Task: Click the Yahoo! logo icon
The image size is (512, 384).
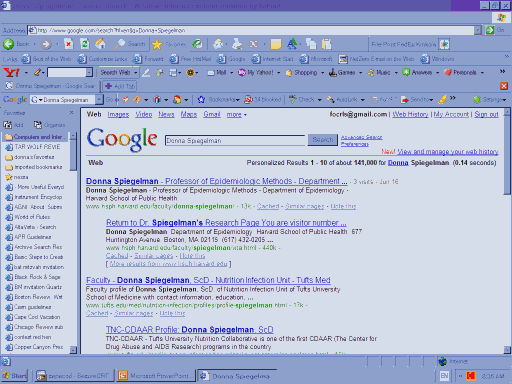Action: tap(11, 72)
